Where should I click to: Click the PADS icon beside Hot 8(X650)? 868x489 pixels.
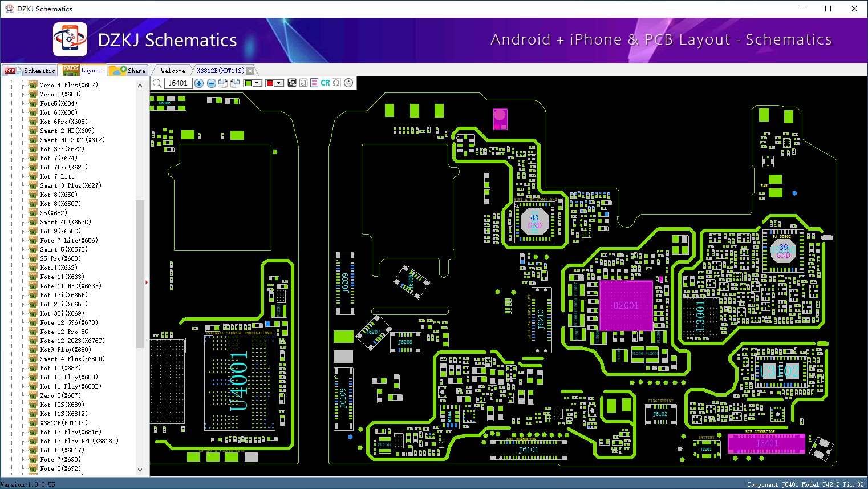click(33, 195)
